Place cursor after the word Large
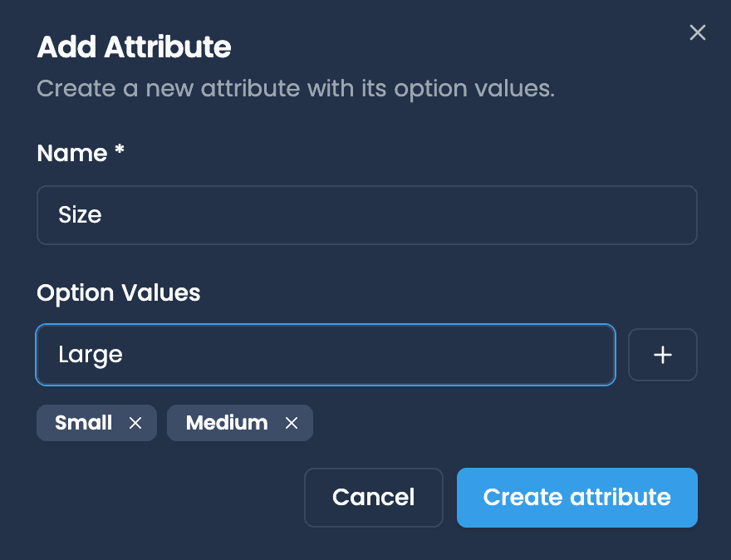731x560 pixels. (124, 355)
